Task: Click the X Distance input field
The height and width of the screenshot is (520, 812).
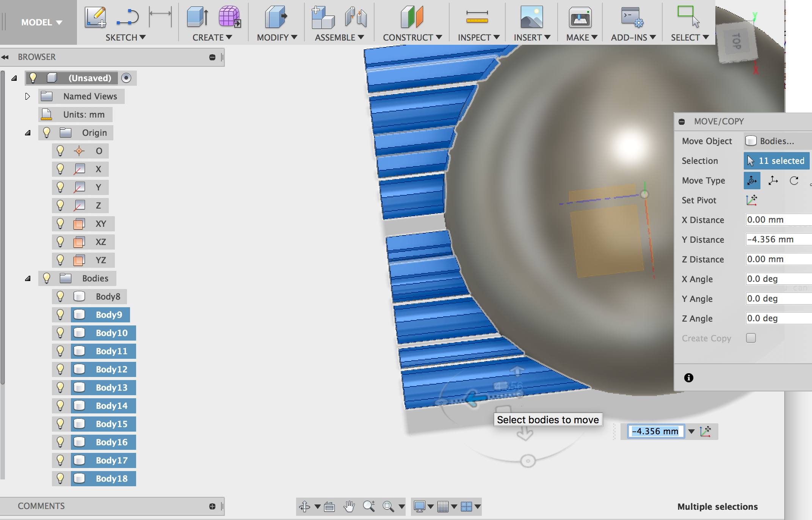Action: 779,220
